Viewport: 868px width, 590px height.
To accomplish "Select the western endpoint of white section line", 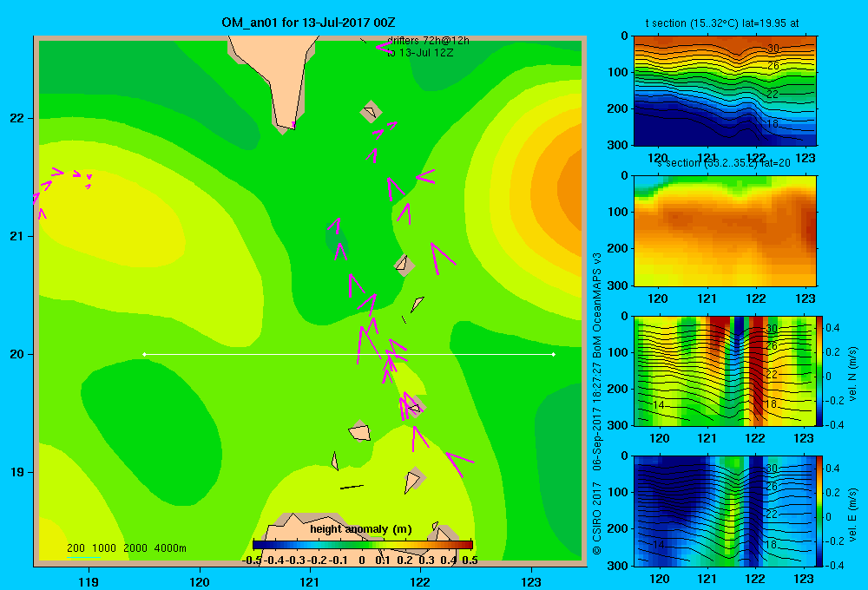I will click(144, 354).
